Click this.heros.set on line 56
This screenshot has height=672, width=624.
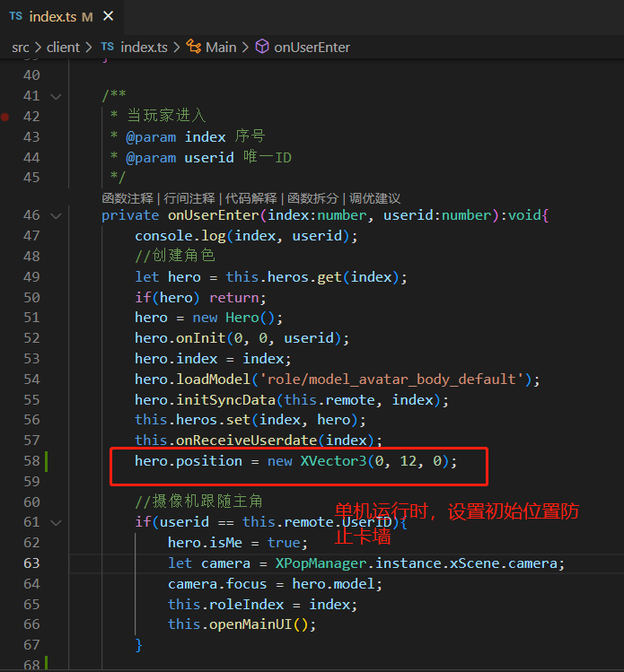[x=192, y=420]
